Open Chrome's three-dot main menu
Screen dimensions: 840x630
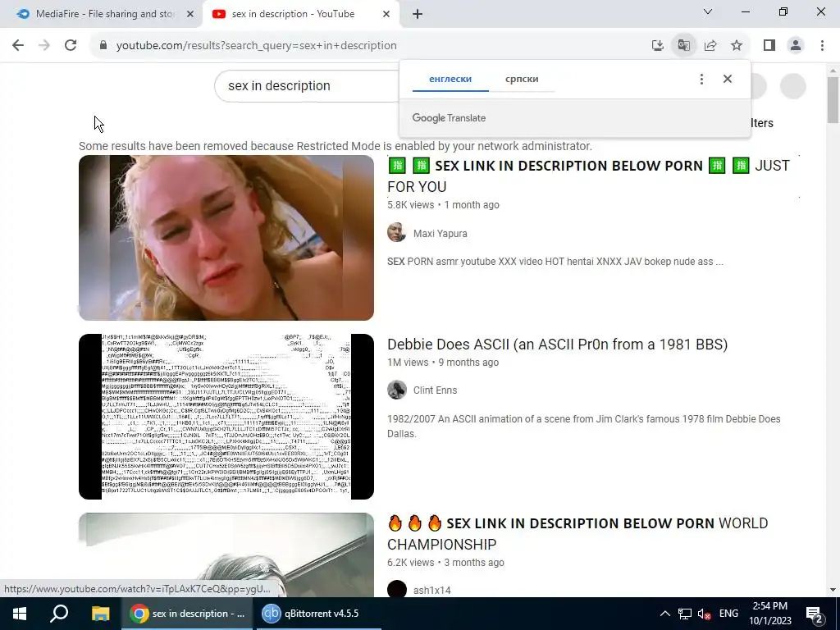(x=822, y=46)
